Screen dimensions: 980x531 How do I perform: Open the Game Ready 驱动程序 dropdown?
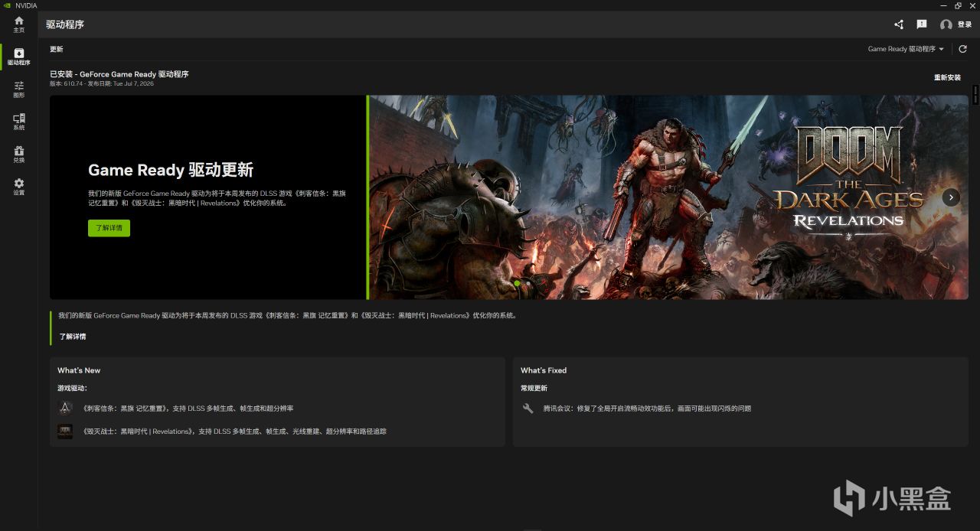(x=906, y=49)
